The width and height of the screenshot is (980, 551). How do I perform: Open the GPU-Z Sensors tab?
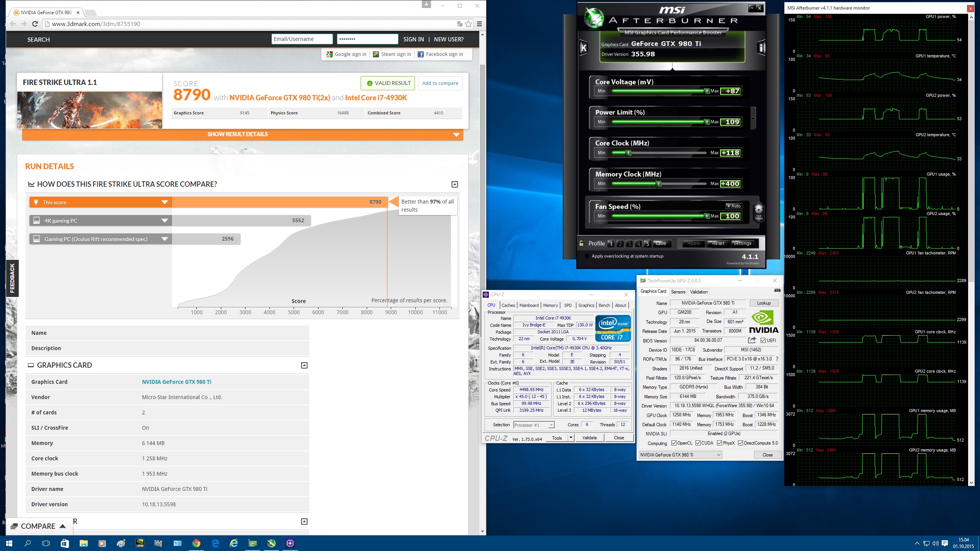(x=678, y=292)
